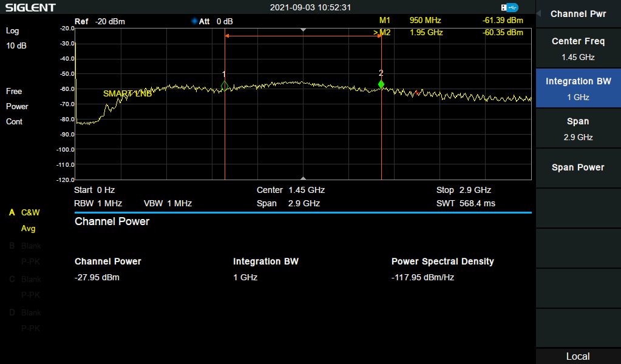Click the Log scale type label

click(x=12, y=30)
